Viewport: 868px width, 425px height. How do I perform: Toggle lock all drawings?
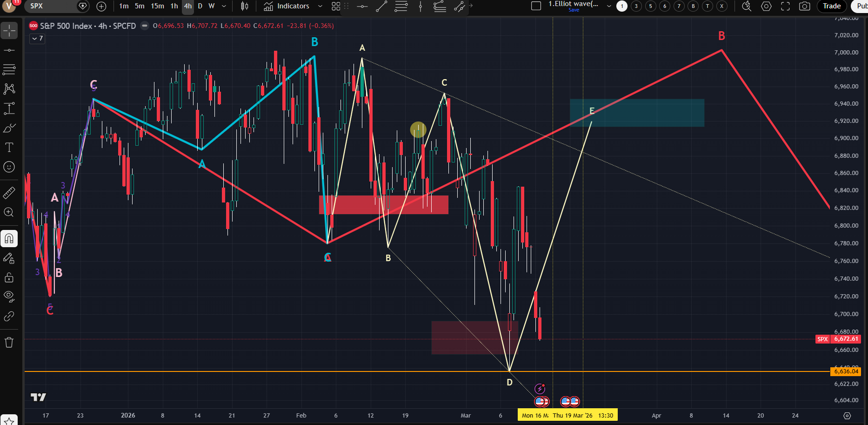pos(9,278)
